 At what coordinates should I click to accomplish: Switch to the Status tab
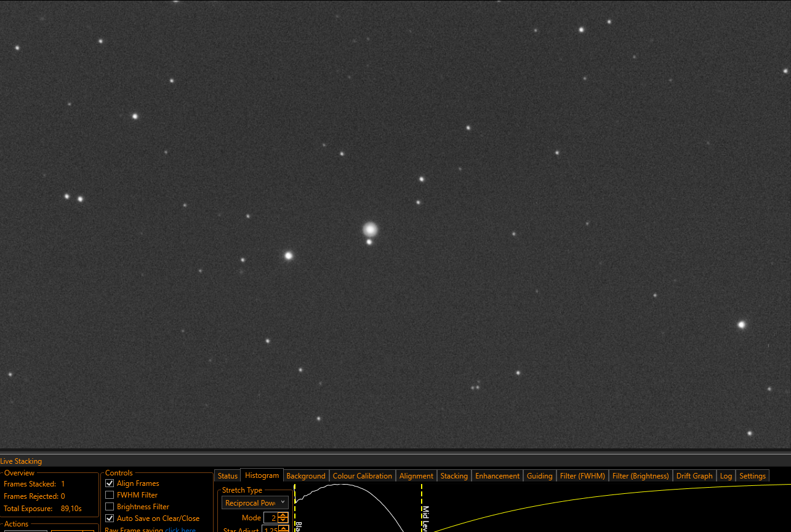click(228, 476)
